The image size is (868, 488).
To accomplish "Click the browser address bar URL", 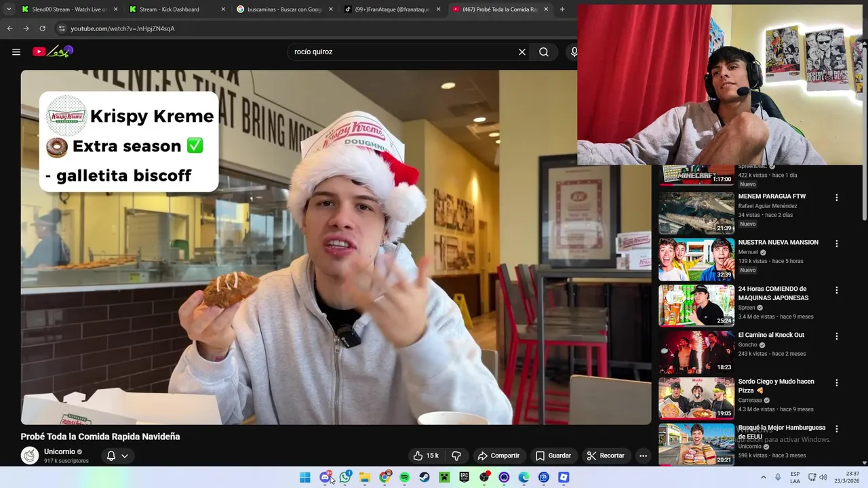I will pos(123,28).
